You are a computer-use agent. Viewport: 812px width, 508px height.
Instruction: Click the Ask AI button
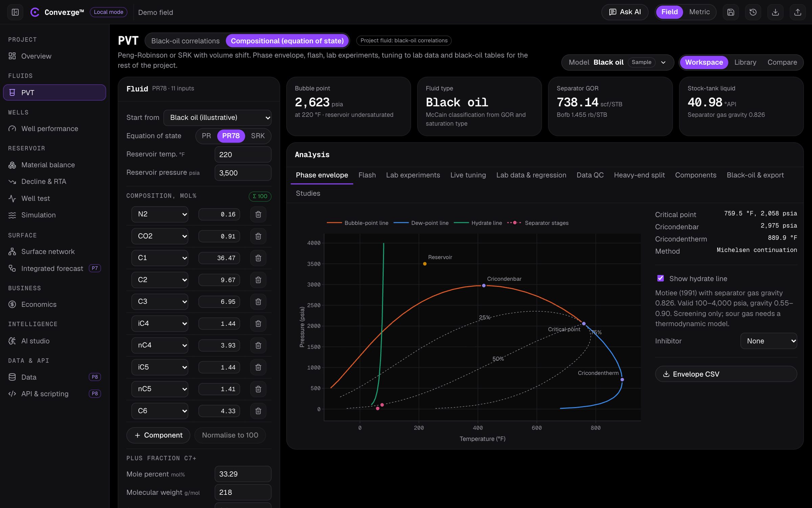point(625,12)
